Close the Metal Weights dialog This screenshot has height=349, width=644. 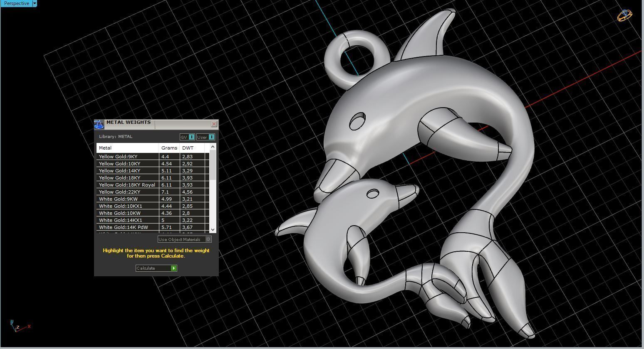tap(214, 124)
